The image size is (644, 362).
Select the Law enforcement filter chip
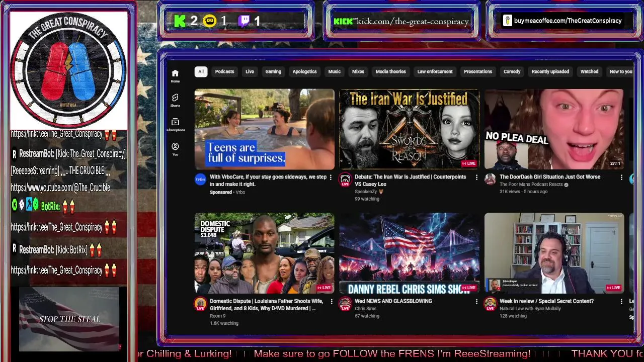click(x=435, y=71)
